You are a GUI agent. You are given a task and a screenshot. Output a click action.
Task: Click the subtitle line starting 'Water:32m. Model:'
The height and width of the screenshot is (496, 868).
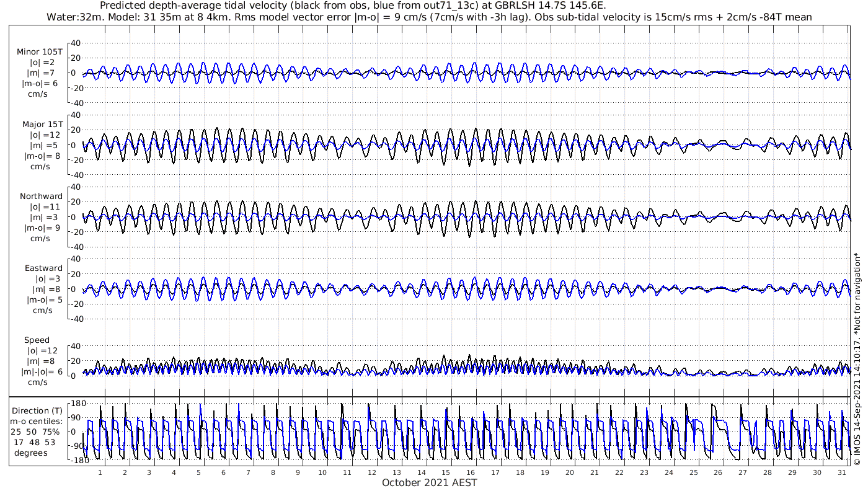click(429, 17)
